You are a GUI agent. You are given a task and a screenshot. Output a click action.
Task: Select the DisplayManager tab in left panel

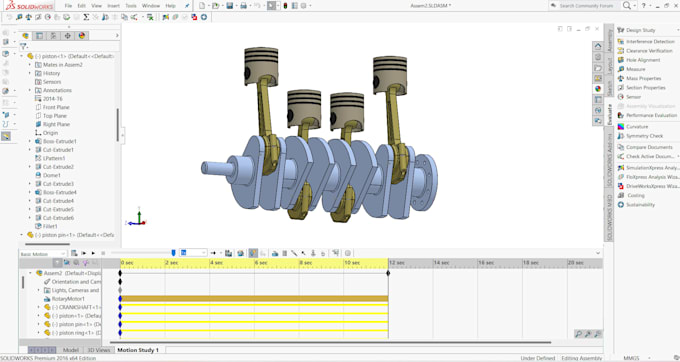point(82,36)
